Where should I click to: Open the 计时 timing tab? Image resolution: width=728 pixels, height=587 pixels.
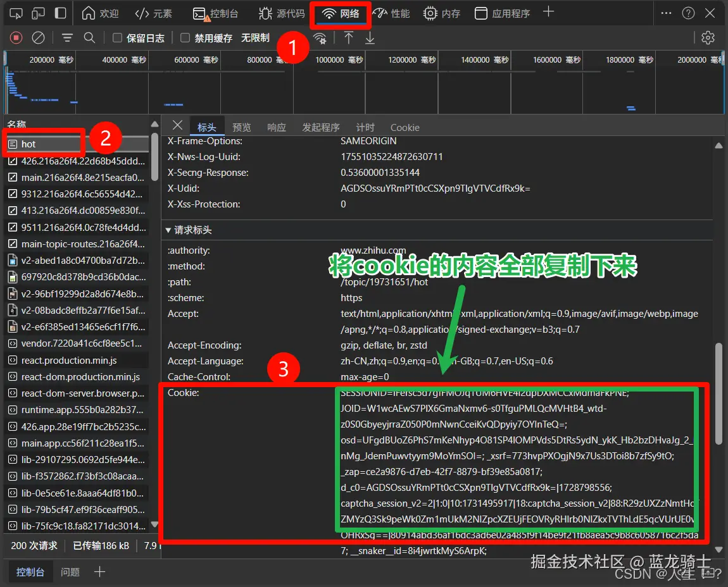(365, 127)
